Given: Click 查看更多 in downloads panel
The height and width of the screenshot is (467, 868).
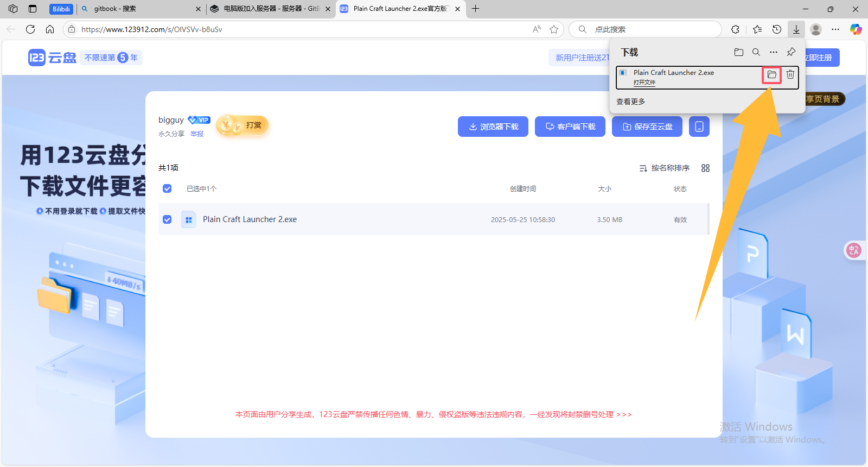Looking at the screenshot, I should pyautogui.click(x=631, y=102).
